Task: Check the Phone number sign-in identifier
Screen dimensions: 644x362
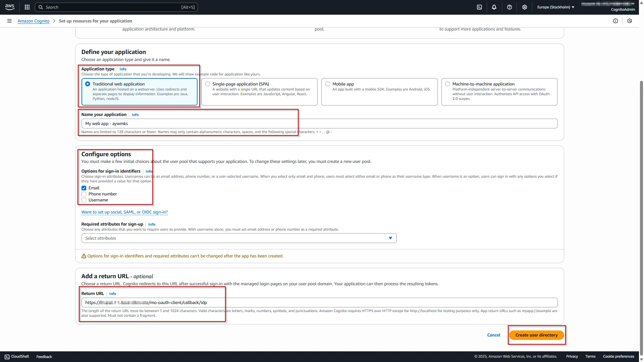Action: tap(84, 194)
